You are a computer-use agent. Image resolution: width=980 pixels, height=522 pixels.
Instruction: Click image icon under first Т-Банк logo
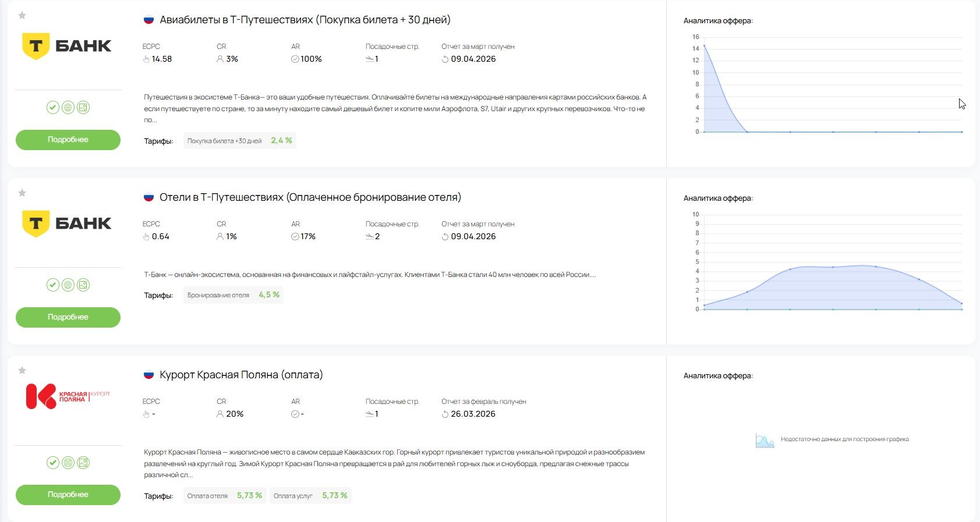(x=83, y=107)
